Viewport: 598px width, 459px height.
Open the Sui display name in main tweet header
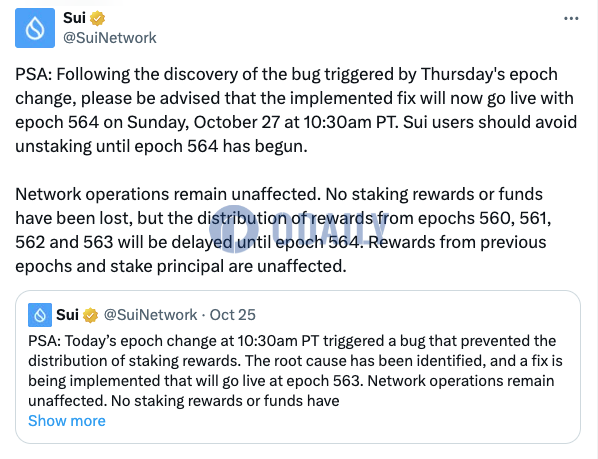74,18
